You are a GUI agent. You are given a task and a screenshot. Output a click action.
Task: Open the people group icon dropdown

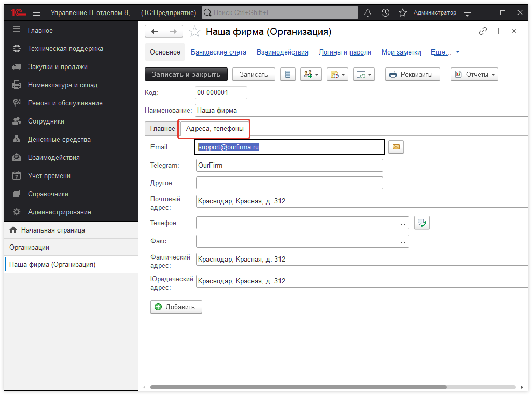311,75
